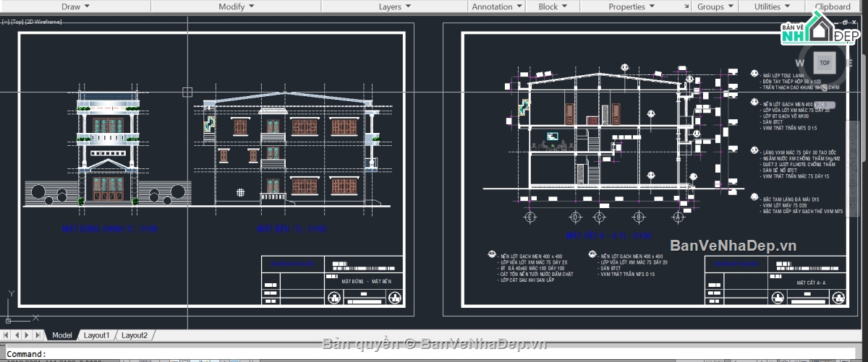Image resolution: width=868 pixels, height=362 pixels.
Task: Open the Properties panel dialog launcher arrow
Action: 686,7
